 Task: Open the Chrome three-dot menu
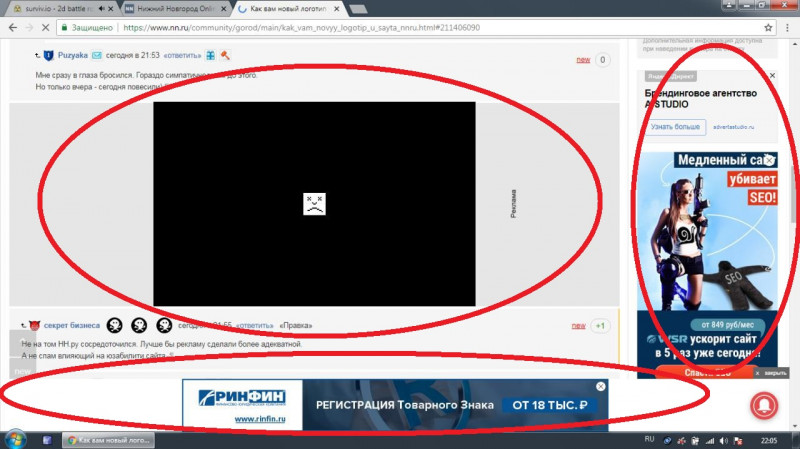click(788, 27)
